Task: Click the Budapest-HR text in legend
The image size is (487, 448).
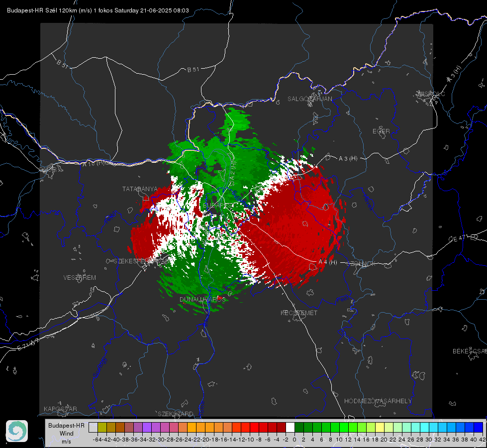Action: pyautogui.click(x=66, y=425)
